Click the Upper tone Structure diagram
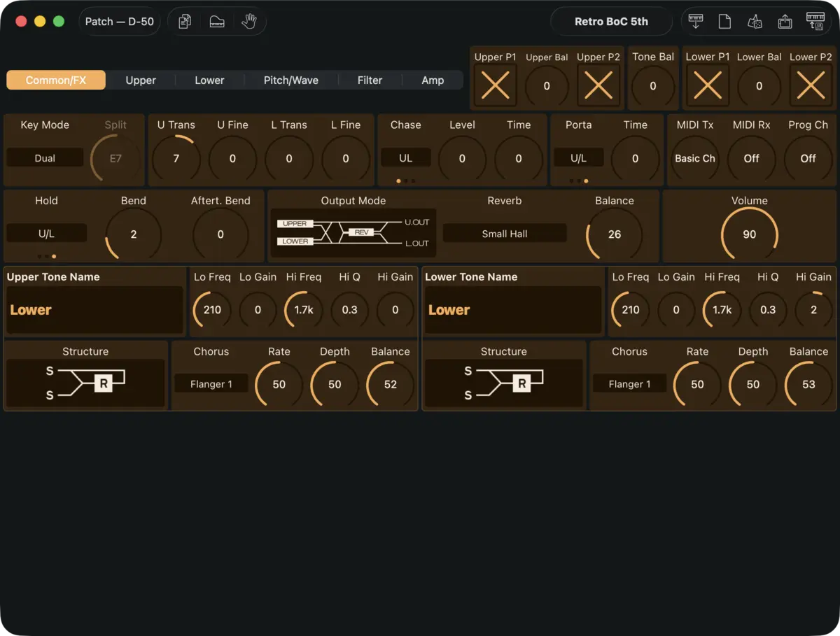The height and width of the screenshot is (636, 840). pos(85,383)
